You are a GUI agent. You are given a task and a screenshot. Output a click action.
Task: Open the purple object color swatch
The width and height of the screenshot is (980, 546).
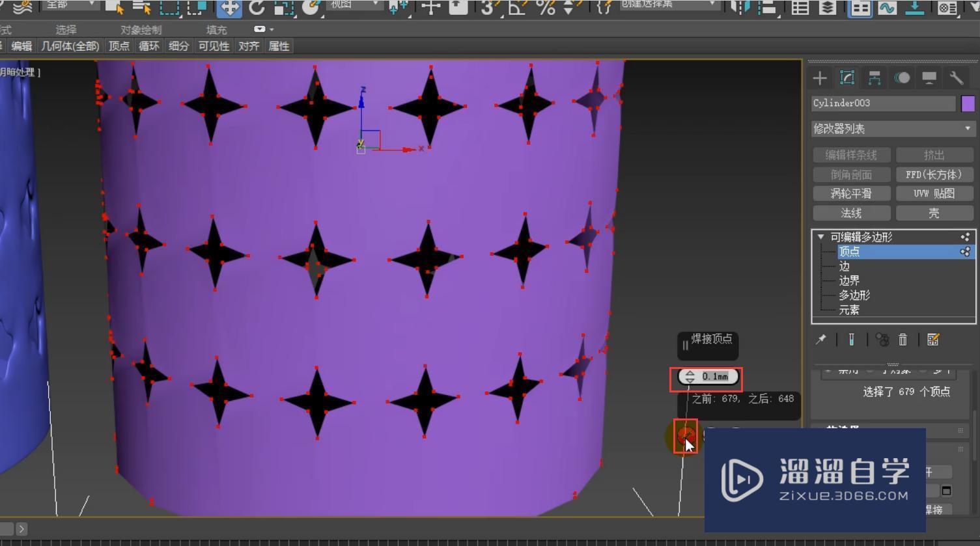click(x=968, y=103)
